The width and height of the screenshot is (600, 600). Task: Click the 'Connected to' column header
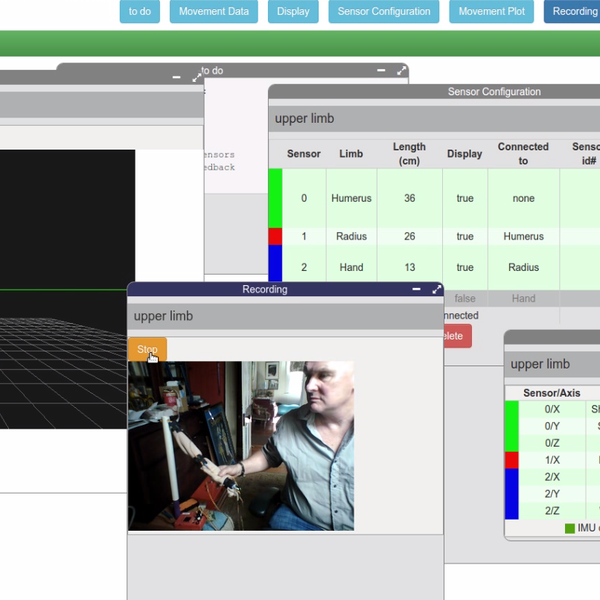coord(523,154)
